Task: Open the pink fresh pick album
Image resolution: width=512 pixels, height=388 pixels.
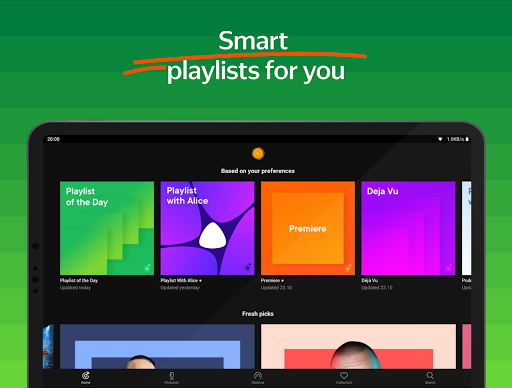Action: (x=358, y=346)
